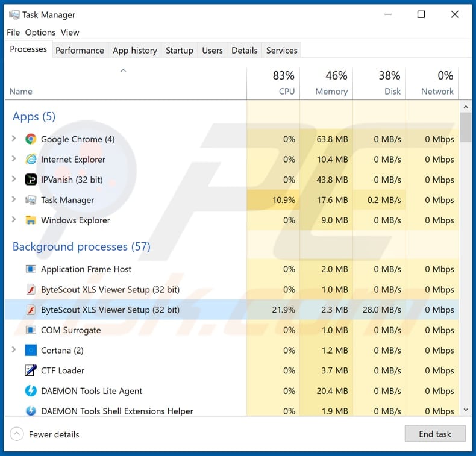Click the End task button
The width and height of the screenshot is (476, 456).
tap(434, 434)
